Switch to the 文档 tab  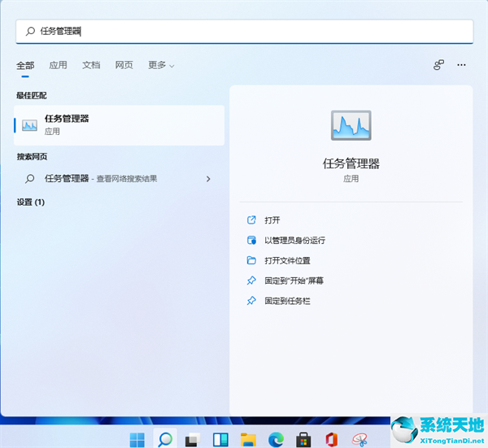pyautogui.click(x=91, y=65)
